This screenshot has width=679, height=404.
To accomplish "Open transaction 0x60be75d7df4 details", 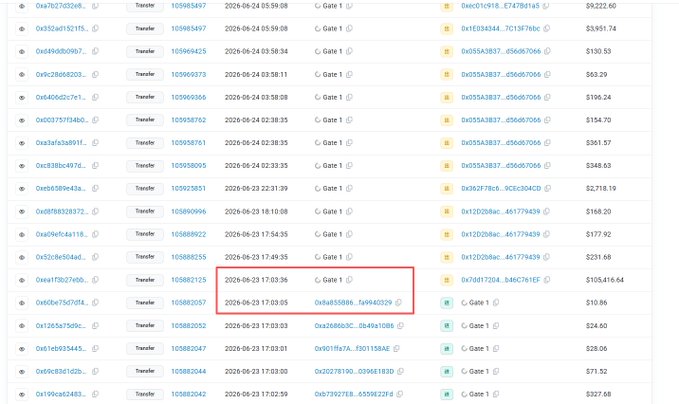I will pyautogui.click(x=62, y=302).
